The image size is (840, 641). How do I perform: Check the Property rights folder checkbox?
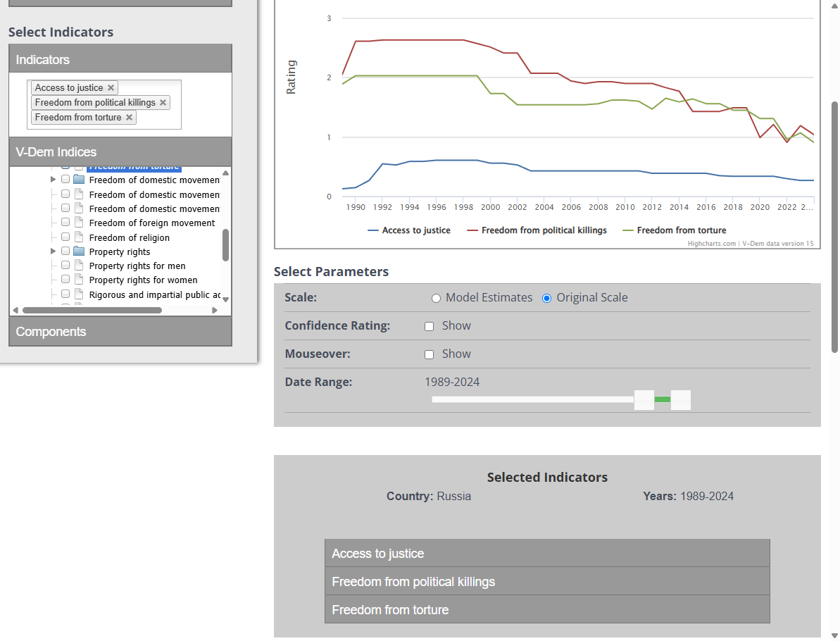tap(65, 251)
